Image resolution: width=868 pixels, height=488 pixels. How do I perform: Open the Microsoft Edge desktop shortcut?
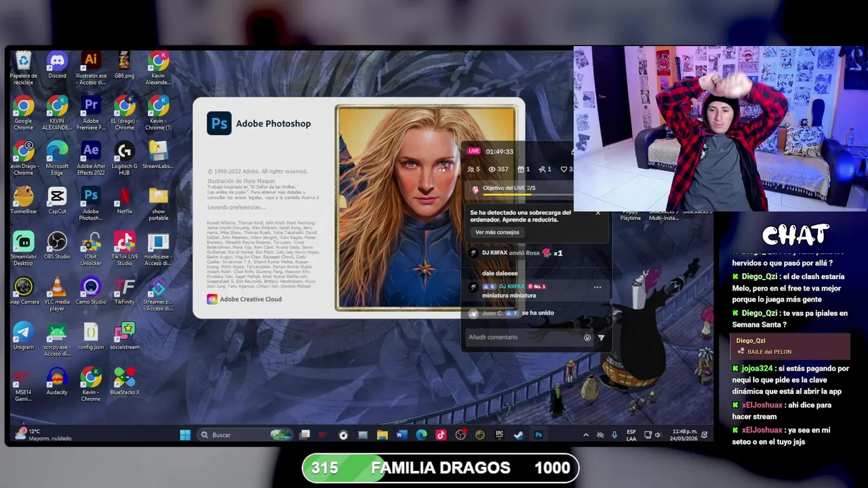(57, 159)
